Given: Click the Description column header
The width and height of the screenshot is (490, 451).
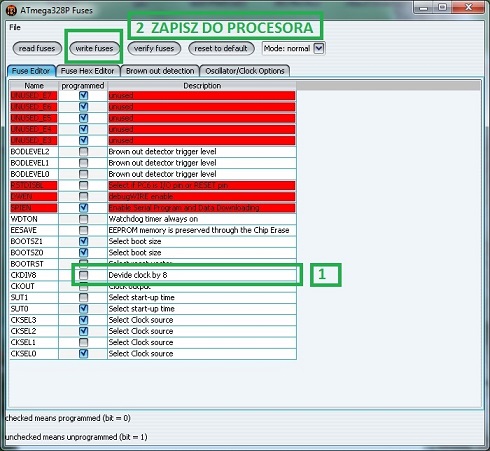Looking at the screenshot, I should (x=202, y=86).
